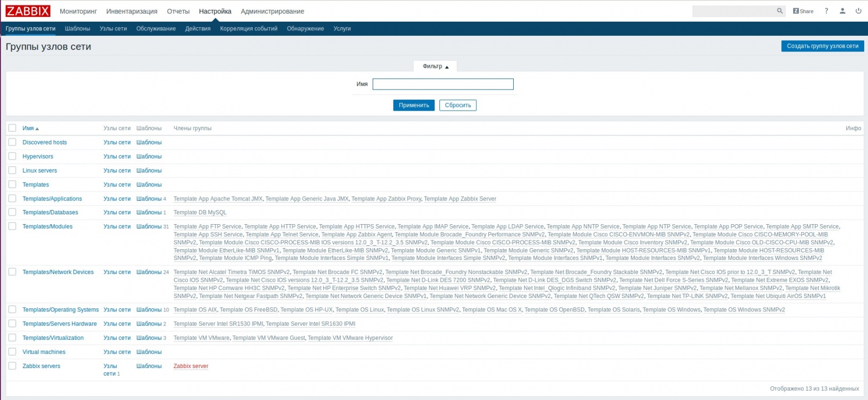
Task: Check the Linux servers checkbox
Action: tap(12, 170)
